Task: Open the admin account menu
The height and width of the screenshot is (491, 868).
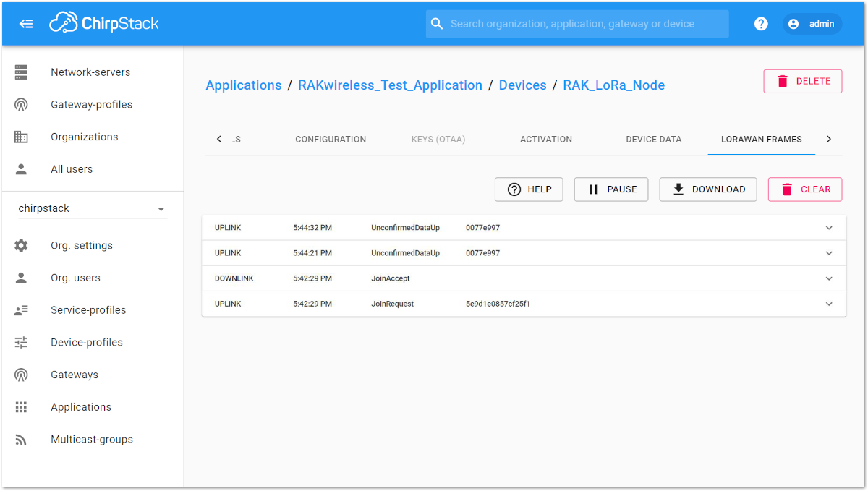Action: (812, 24)
